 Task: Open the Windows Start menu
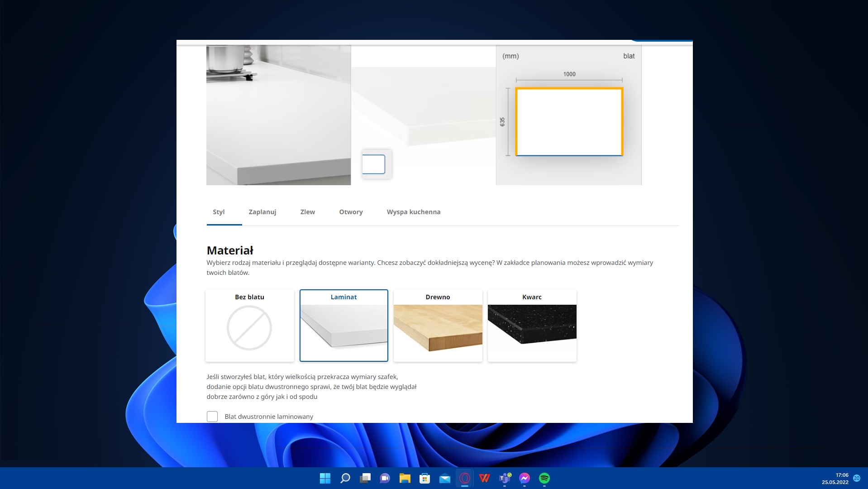(x=325, y=478)
